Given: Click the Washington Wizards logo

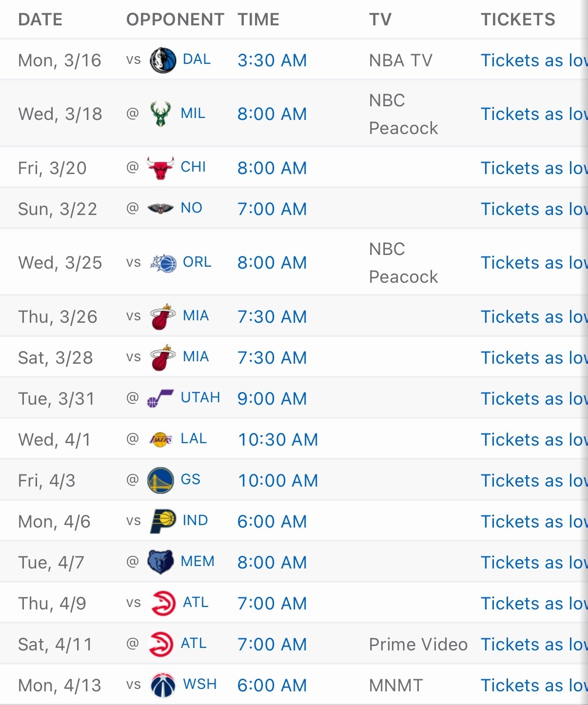Looking at the screenshot, I should (x=163, y=685).
